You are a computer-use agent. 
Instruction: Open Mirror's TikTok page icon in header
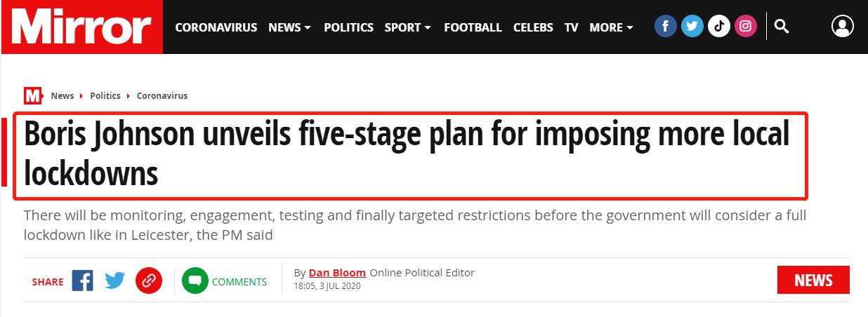pyautogui.click(x=719, y=27)
